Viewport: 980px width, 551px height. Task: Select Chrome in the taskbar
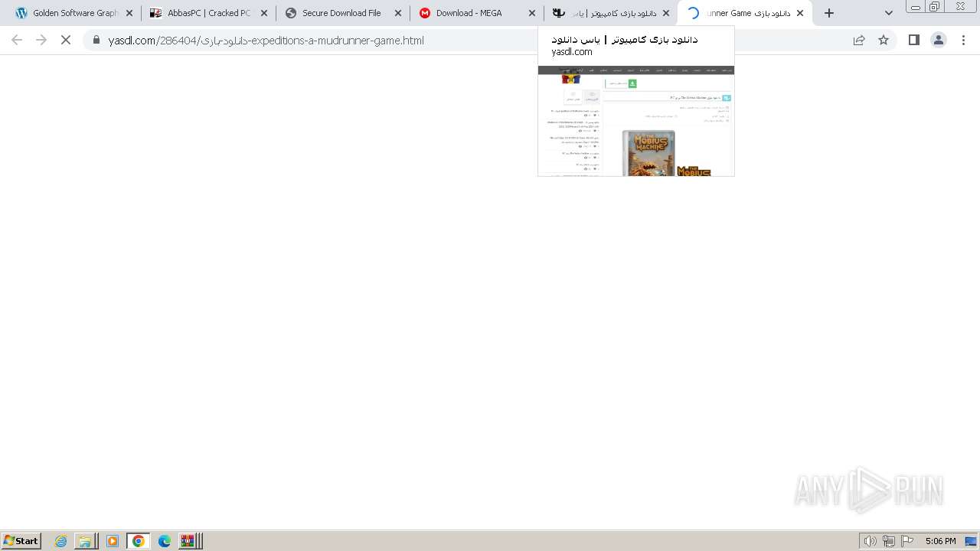tap(139, 541)
